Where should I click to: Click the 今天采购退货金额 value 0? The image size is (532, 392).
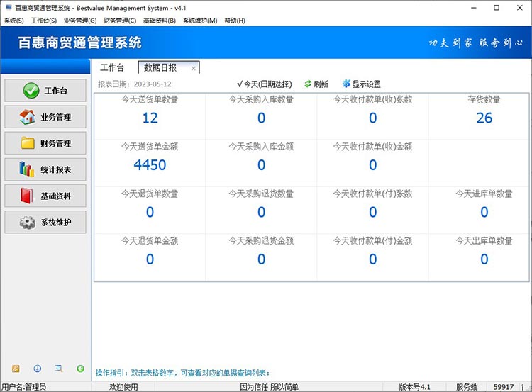(261, 259)
